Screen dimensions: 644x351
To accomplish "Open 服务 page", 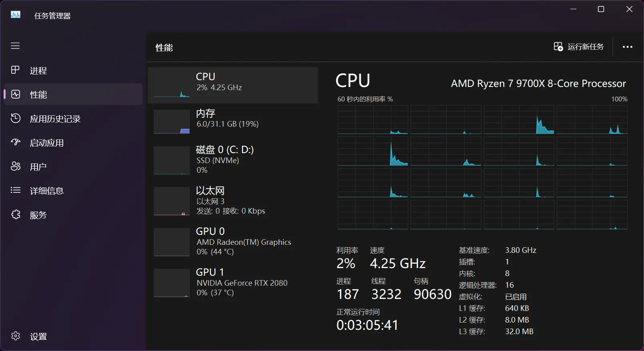I will point(73,215).
